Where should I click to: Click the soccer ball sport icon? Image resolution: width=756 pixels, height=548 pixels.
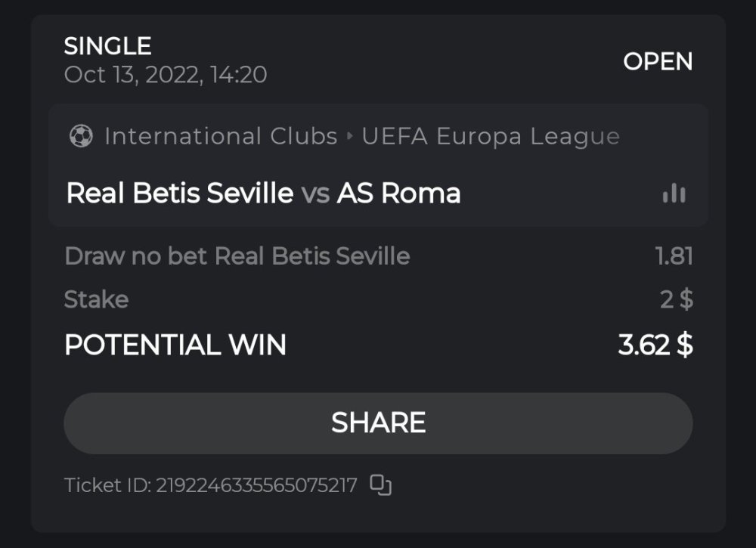pyautogui.click(x=81, y=137)
